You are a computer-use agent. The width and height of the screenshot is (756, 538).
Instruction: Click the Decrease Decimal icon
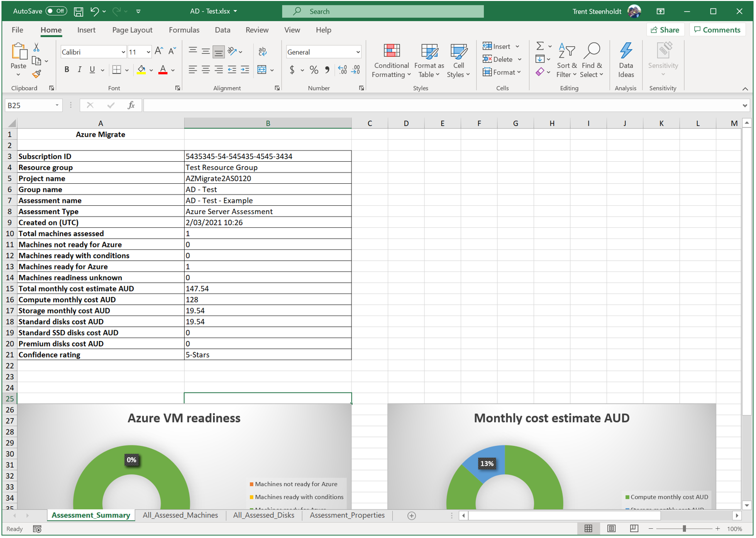pos(356,70)
